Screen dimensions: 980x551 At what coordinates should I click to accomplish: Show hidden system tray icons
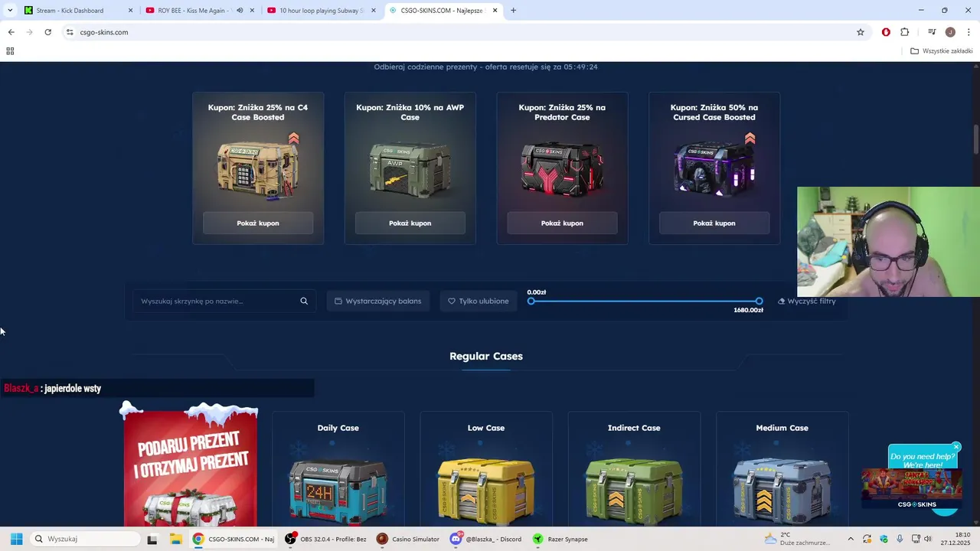850,539
